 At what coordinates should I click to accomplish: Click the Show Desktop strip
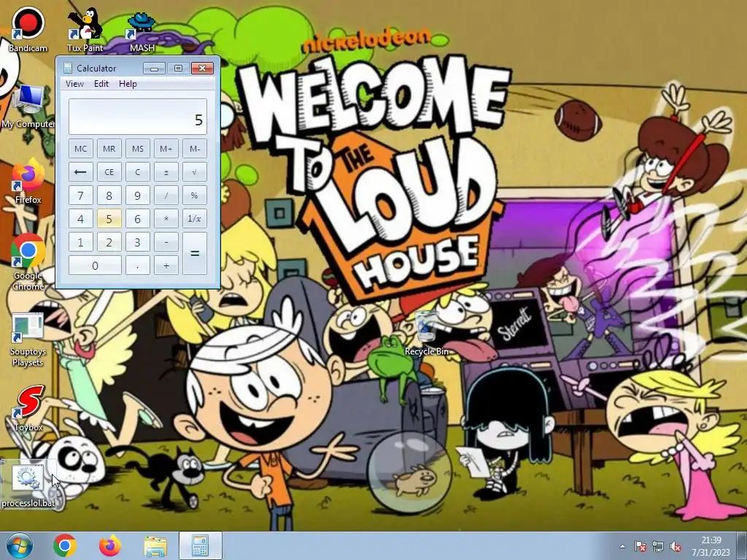(x=742, y=545)
